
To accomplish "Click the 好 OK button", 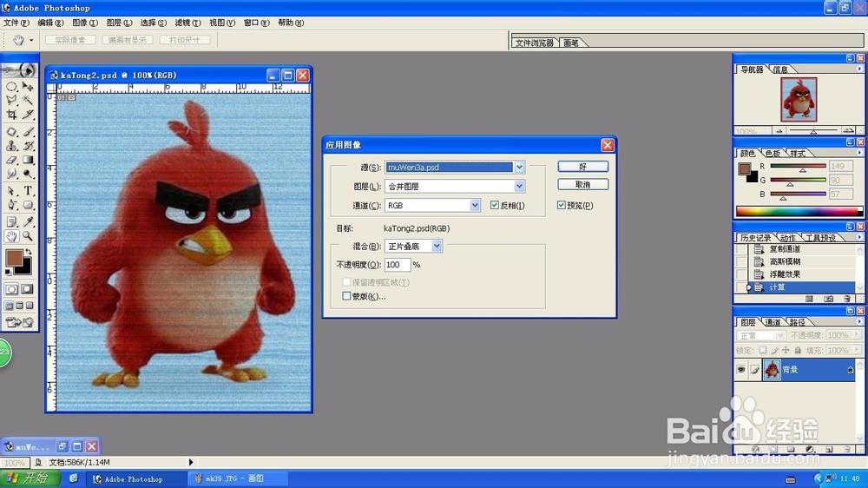I will pyautogui.click(x=583, y=166).
